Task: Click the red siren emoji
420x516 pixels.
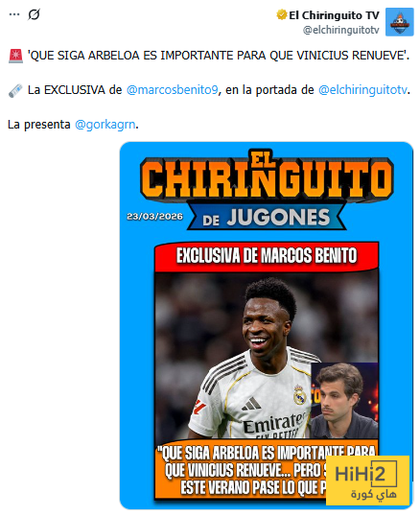Action: click(x=15, y=56)
